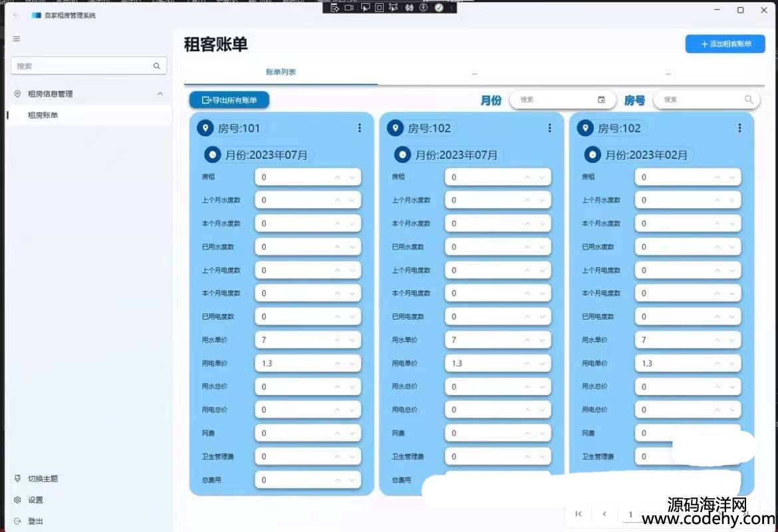Click 切换主题 to switch theme
The image size is (778, 532).
click(43, 479)
